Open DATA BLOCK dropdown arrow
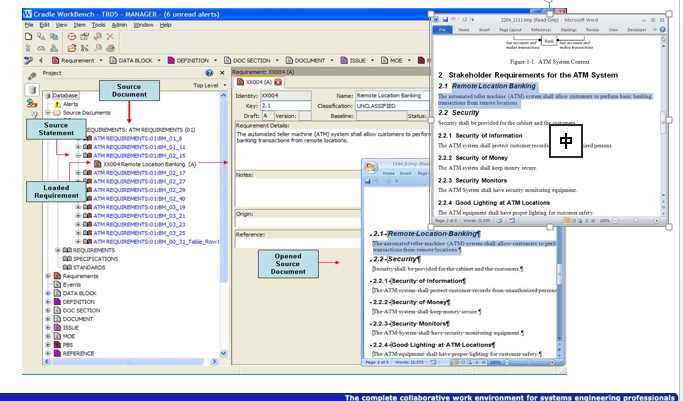Screen dimensions: 683x401 pyautogui.click(x=159, y=61)
